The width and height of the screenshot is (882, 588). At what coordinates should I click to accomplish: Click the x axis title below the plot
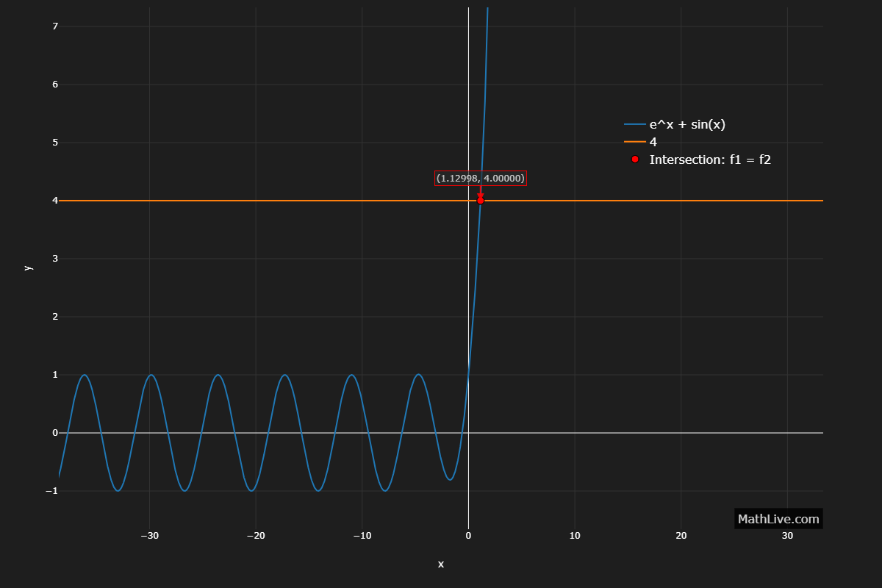tap(441, 564)
